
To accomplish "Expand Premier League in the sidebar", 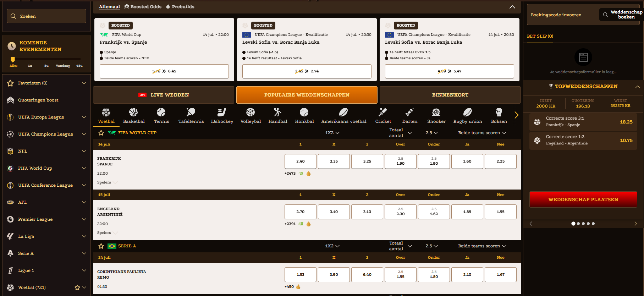I will 84,219.
